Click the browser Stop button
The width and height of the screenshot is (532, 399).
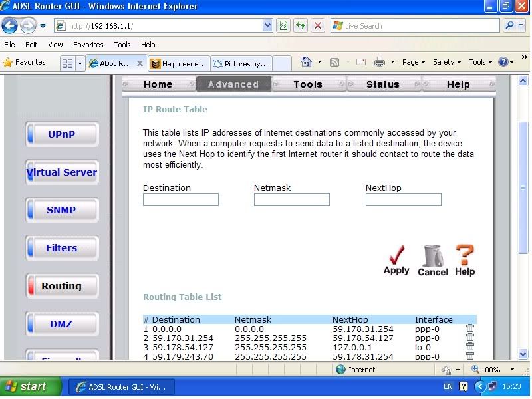point(318,26)
